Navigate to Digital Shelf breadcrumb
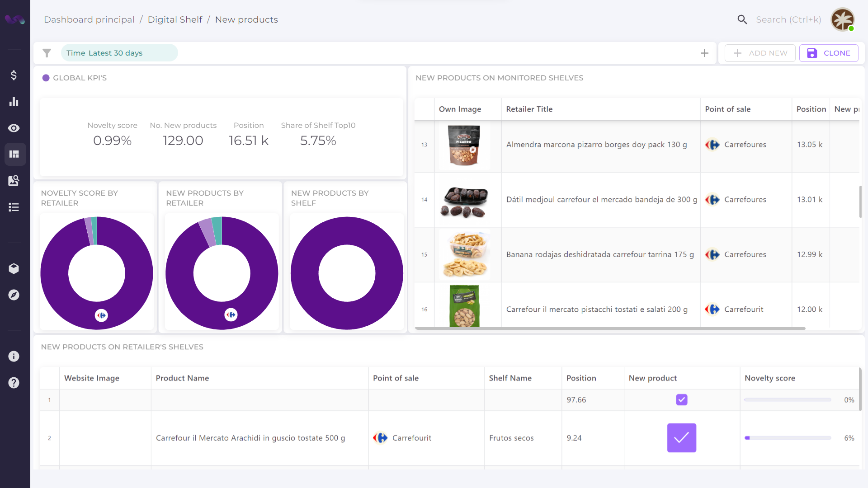868x488 pixels. (175, 19)
